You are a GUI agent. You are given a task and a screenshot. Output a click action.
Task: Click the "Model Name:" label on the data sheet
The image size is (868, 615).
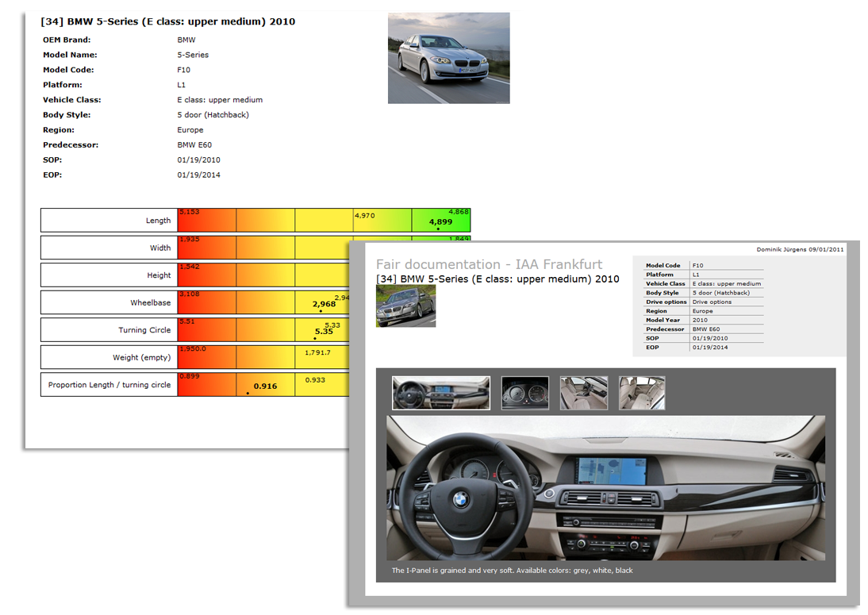point(71,55)
